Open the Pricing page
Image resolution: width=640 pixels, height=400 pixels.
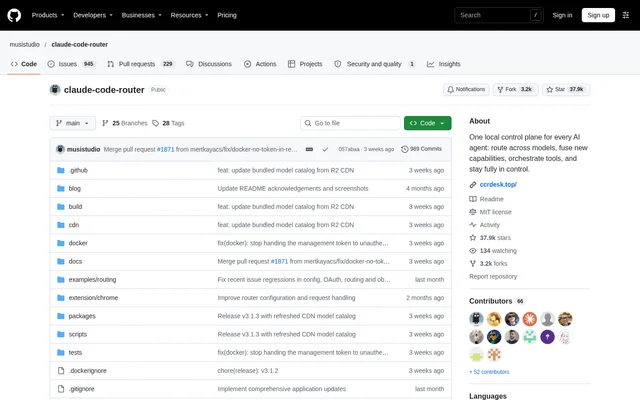point(227,15)
